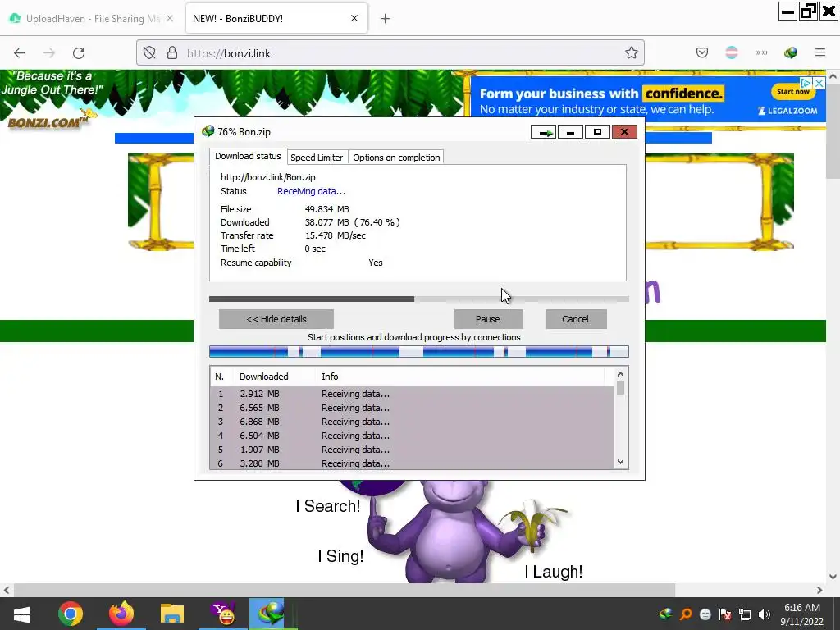Open the Windows Start menu
The image size is (840, 630).
[x=21, y=614]
